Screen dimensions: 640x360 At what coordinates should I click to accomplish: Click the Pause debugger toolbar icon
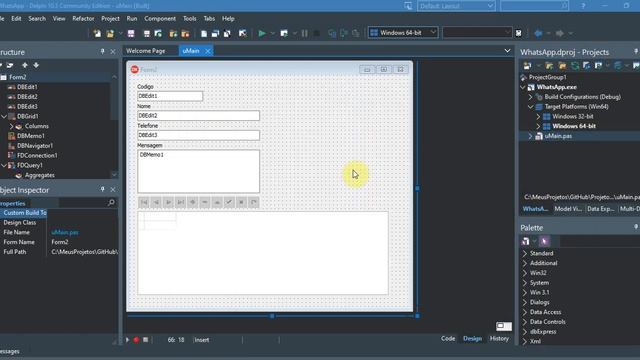pyautogui.click(x=304, y=33)
